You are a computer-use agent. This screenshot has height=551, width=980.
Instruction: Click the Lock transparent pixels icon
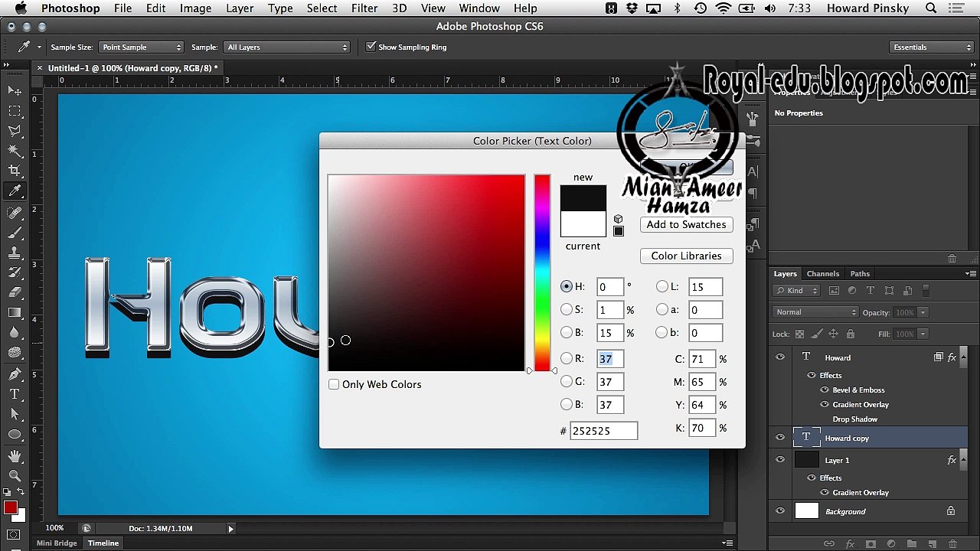point(800,334)
